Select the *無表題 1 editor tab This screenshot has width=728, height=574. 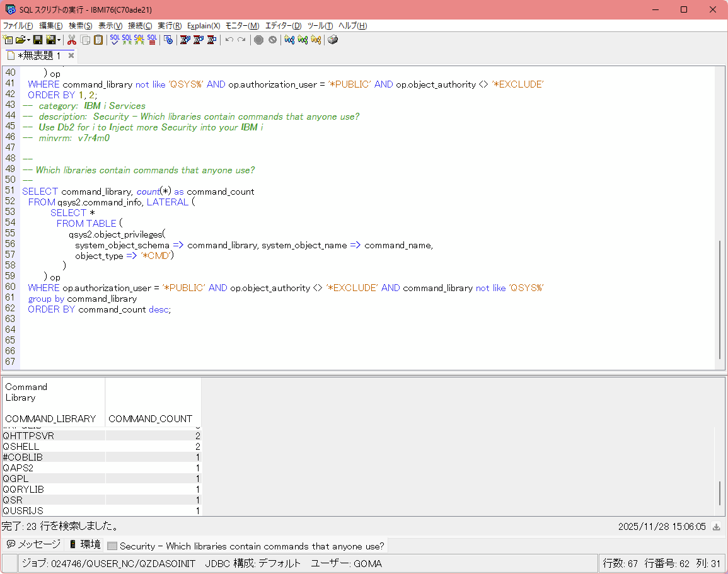[39, 55]
